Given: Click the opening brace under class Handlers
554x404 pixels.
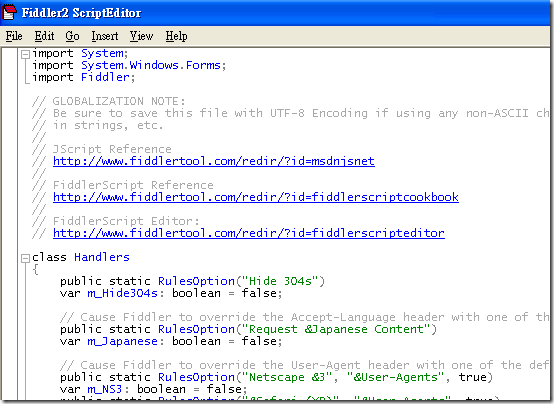Looking at the screenshot, I should point(35,270).
